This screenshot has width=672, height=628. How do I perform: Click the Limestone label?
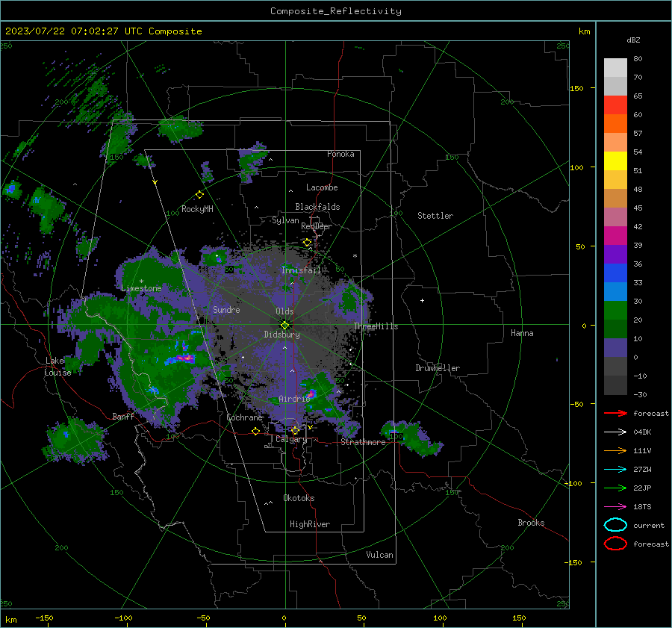coord(141,288)
